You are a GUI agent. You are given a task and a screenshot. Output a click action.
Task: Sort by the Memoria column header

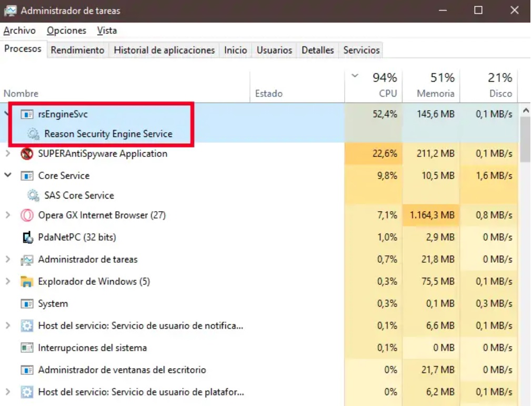431,86
